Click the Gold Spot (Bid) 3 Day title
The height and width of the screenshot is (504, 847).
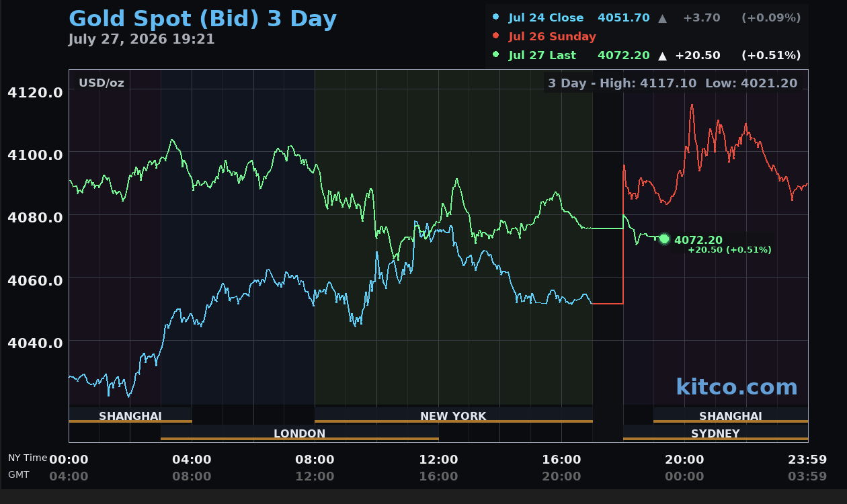202,19
